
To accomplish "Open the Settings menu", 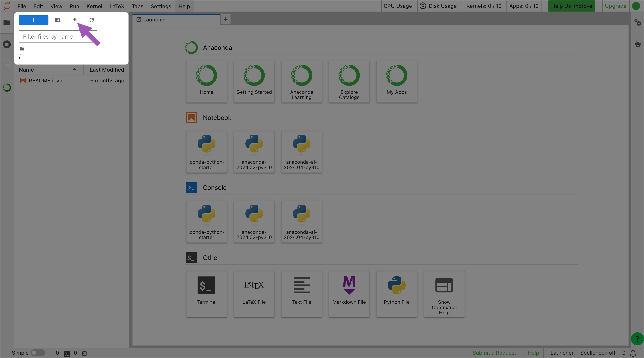I will point(161,6).
